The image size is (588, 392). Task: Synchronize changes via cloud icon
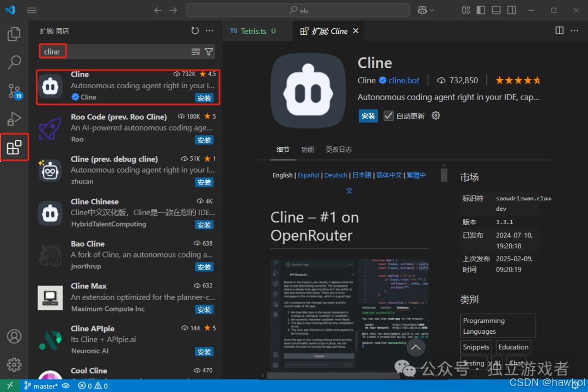66,385
